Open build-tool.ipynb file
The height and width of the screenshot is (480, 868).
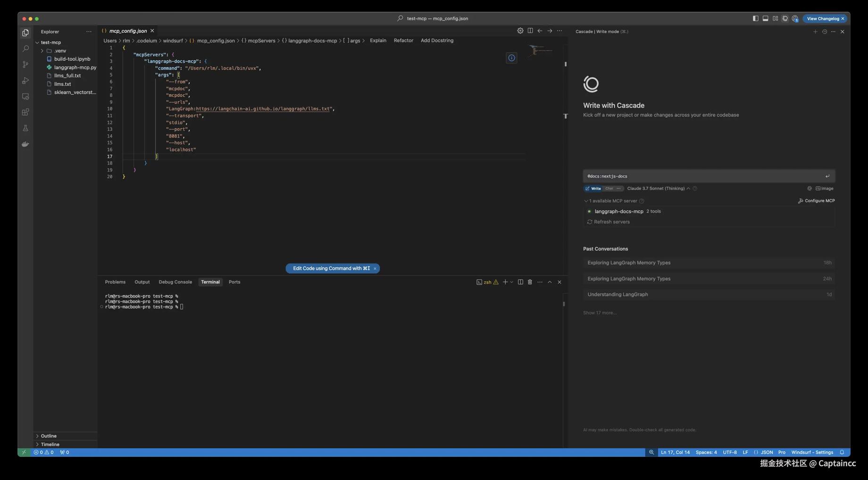tap(72, 59)
